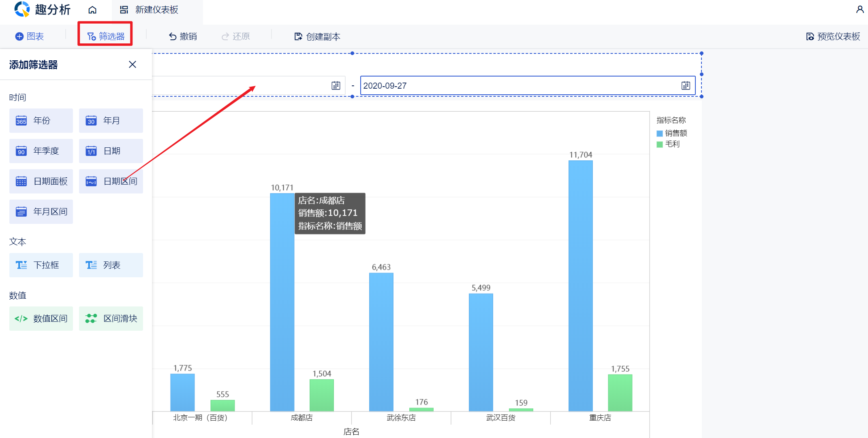Add the 年月 year-month filter
This screenshot has width=868, height=438.
pos(111,121)
